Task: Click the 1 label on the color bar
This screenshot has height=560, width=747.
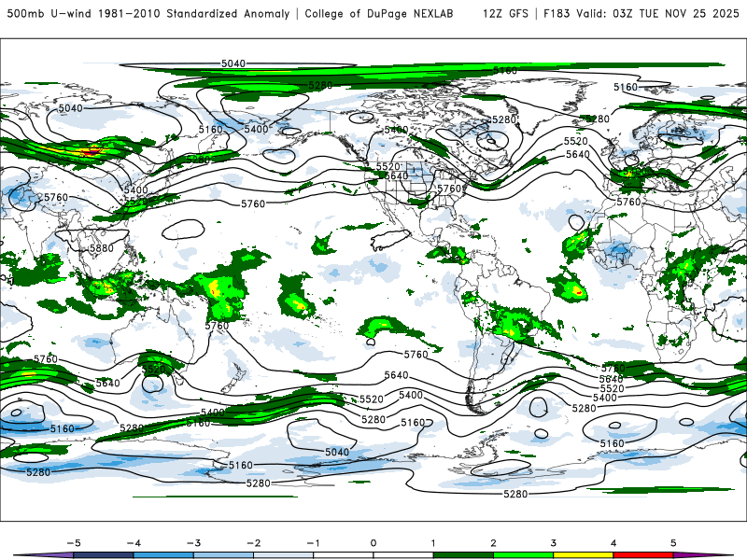Action: pyautogui.click(x=433, y=543)
